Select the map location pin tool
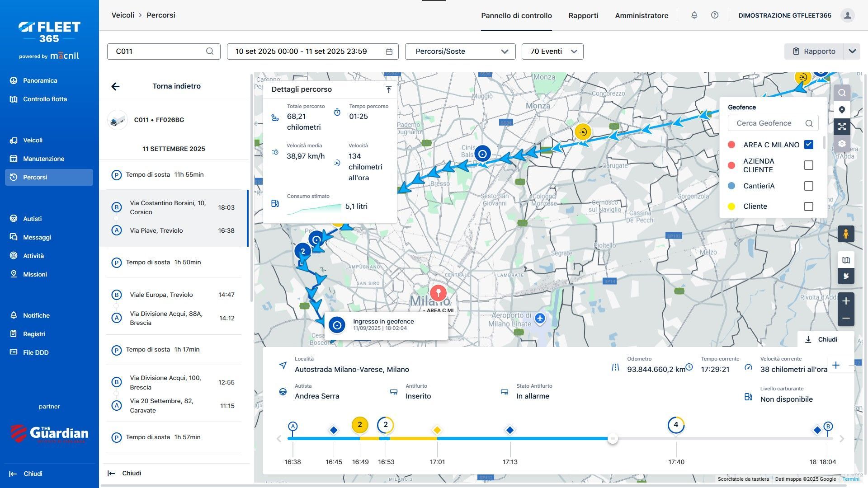Image resolution: width=868 pixels, height=488 pixels. (842, 110)
